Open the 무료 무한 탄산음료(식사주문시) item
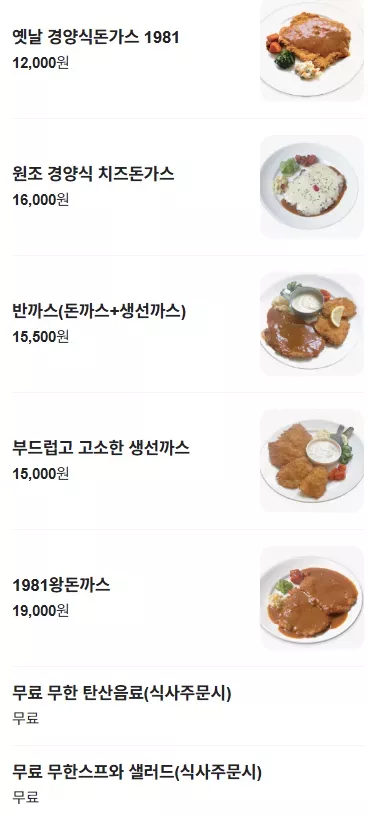Image resolution: width=368 pixels, height=816 pixels. point(188,706)
